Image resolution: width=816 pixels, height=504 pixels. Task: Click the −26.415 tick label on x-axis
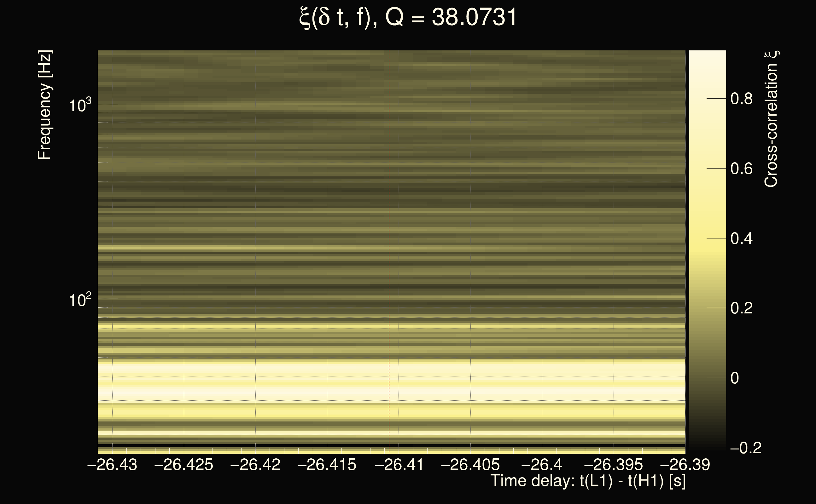coord(327,465)
